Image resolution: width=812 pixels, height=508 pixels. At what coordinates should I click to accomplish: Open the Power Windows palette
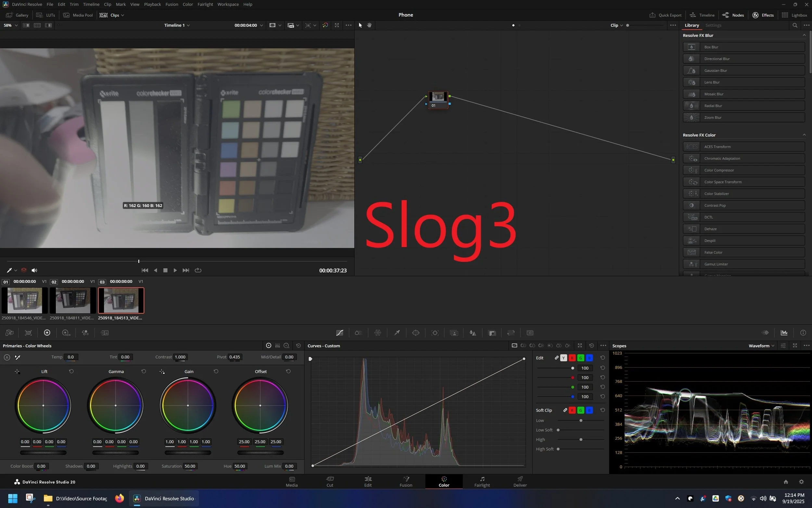click(415, 332)
